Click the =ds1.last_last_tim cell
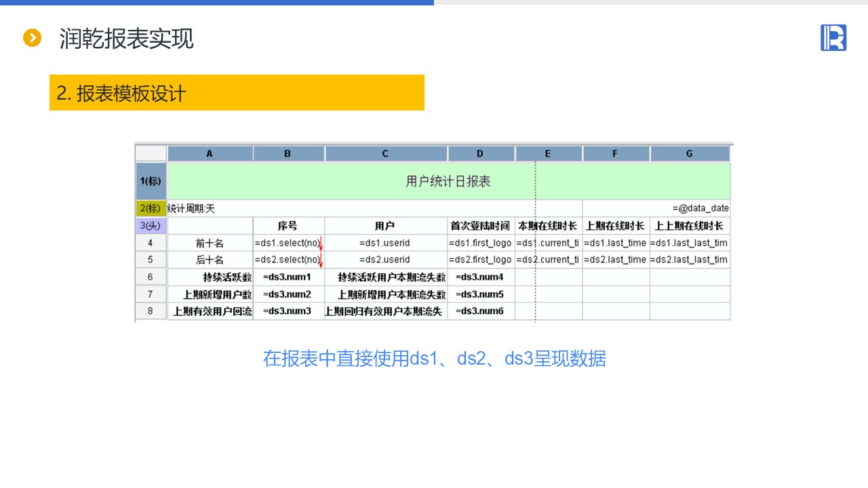 690,243
